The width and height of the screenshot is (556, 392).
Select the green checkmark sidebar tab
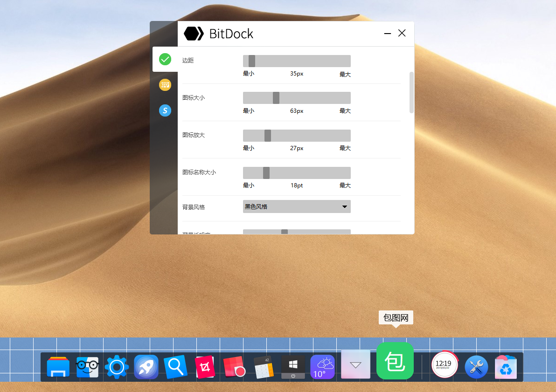165,59
